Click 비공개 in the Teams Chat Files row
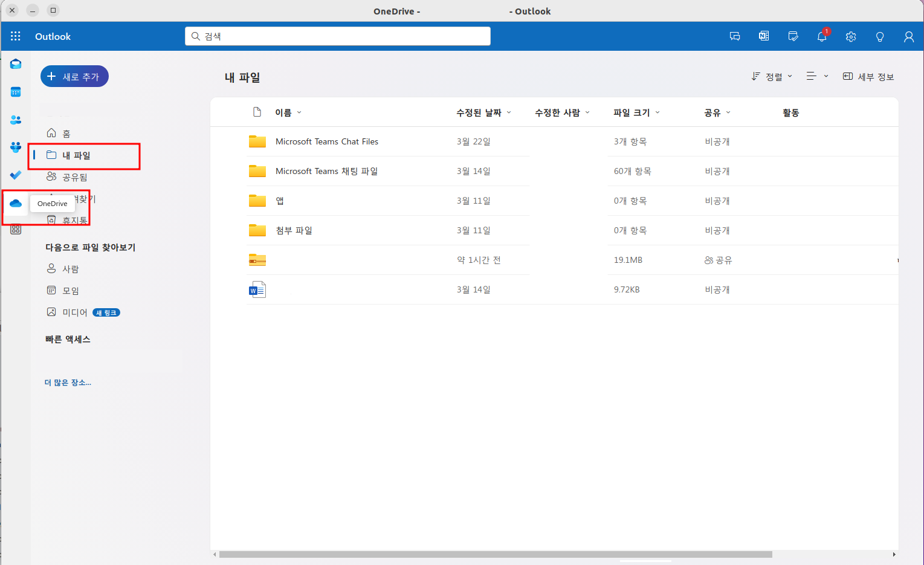The height and width of the screenshot is (565, 924). pyautogui.click(x=717, y=141)
